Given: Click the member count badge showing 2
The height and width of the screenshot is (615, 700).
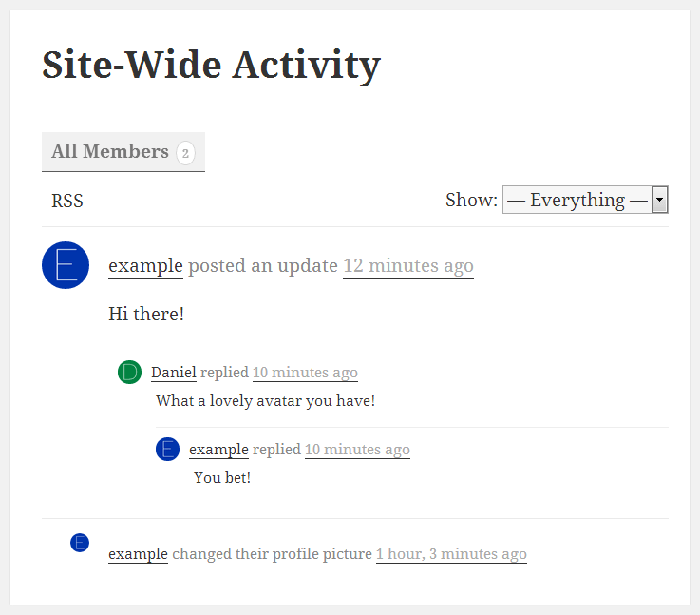Looking at the screenshot, I should [x=185, y=152].
